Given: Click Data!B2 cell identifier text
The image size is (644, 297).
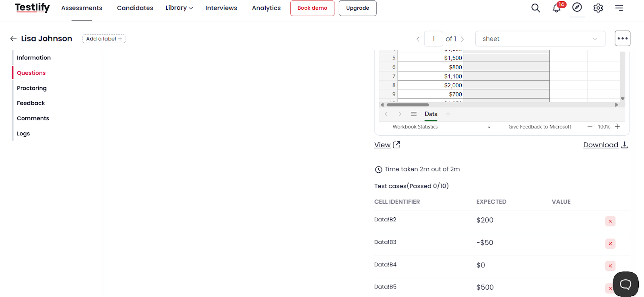Looking at the screenshot, I should coord(385,220).
